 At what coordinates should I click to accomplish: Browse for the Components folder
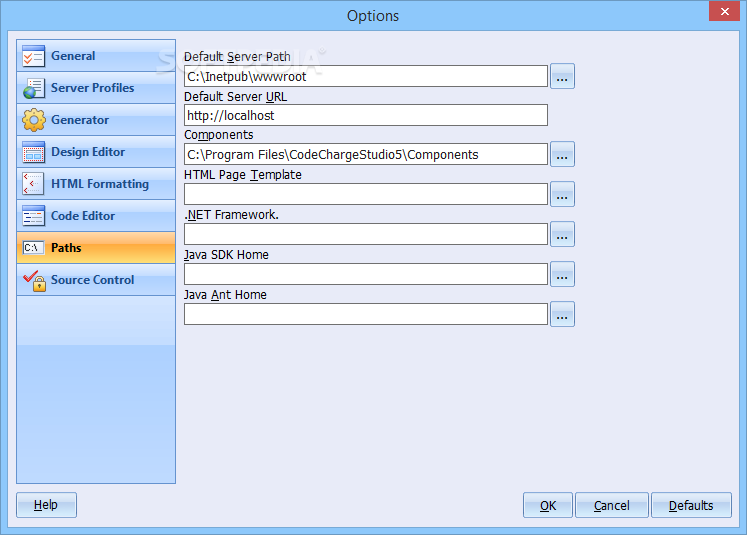click(562, 154)
